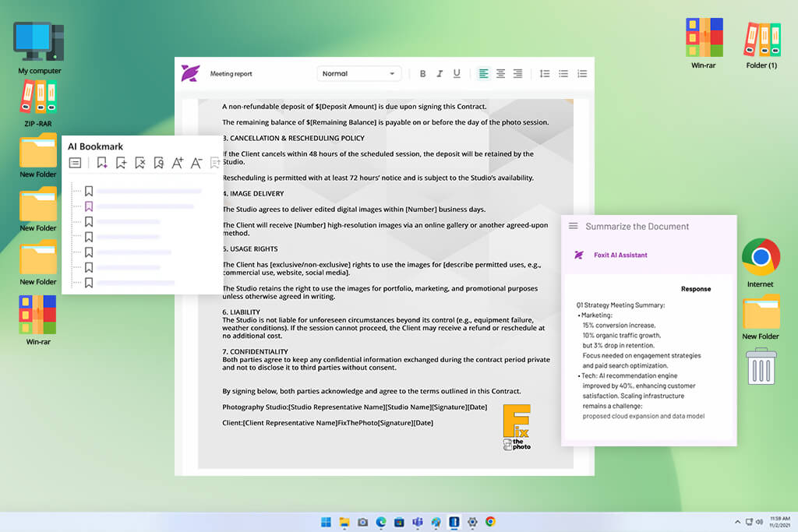Screen dimensions: 798x532
Task: Open File Explorer from the taskbar
Action: tap(344, 522)
